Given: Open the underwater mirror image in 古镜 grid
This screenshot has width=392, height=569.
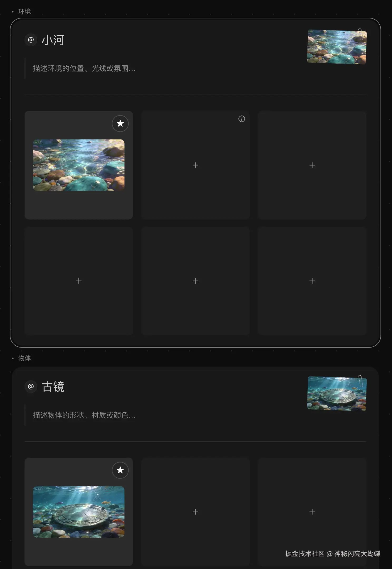Looking at the screenshot, I should coord(79,512).
